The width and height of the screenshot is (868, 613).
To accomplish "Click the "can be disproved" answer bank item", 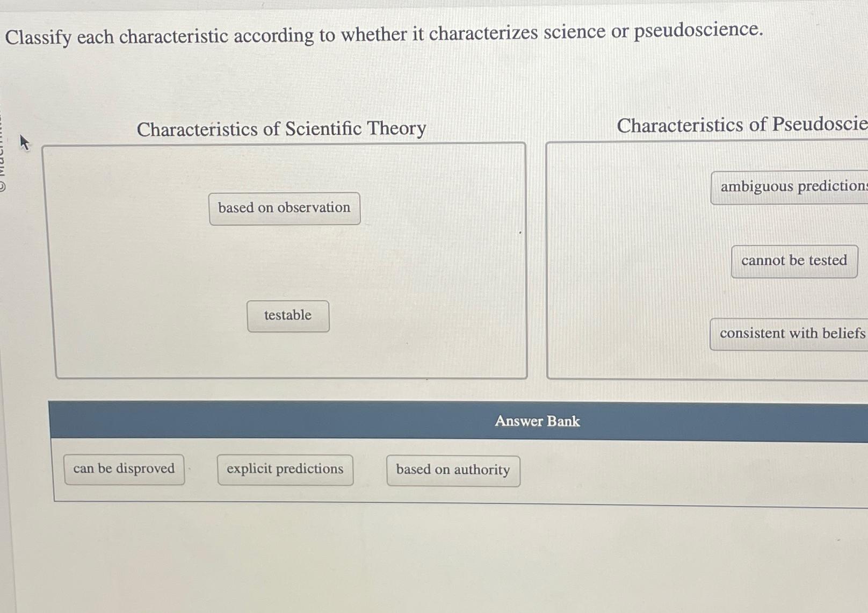I will (x=124, y=468).
